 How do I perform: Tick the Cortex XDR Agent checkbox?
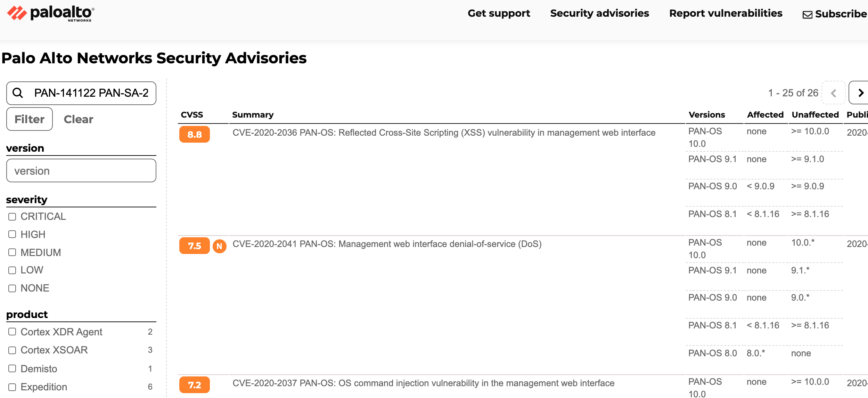[12, 332]
